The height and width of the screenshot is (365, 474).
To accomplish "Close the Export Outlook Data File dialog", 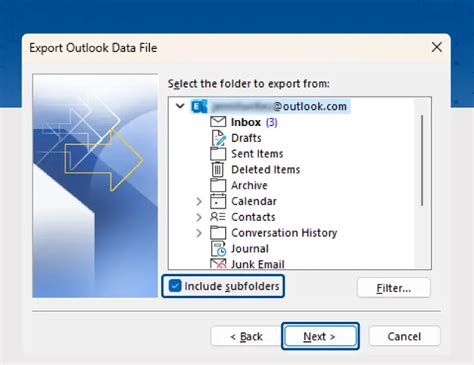I will [x=437, y=47].
